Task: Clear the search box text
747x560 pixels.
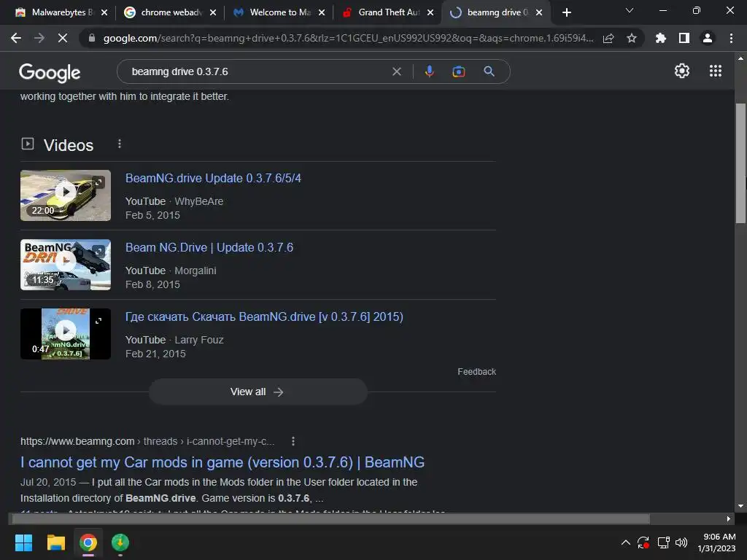Action: coord(396,71)
